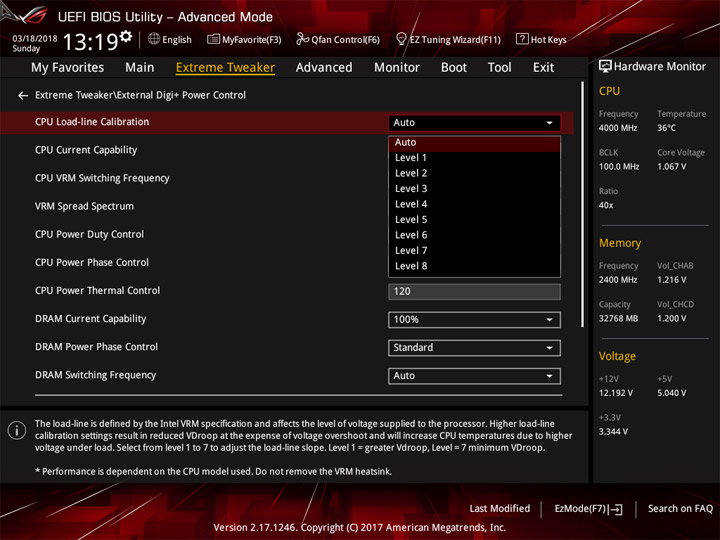The height and width of the screenshot is (540, 720).
Task: Open the DRAM Switching Frequency dropdown
Action: 474,376
